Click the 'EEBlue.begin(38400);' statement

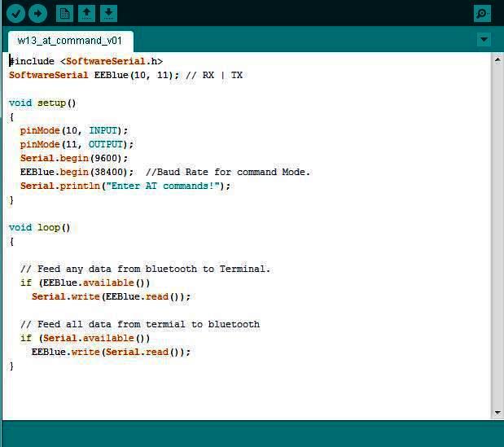pyautogui.click(x=77, y=172)
